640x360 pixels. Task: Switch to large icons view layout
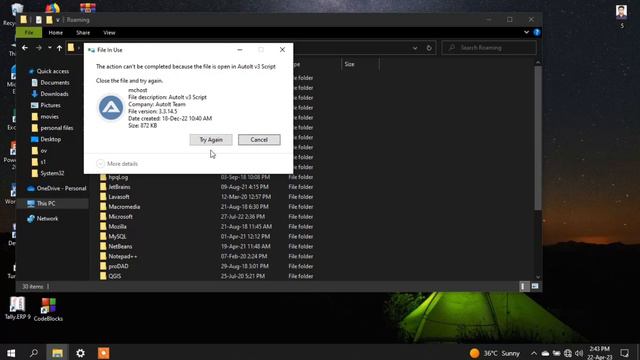pos(535,287)
